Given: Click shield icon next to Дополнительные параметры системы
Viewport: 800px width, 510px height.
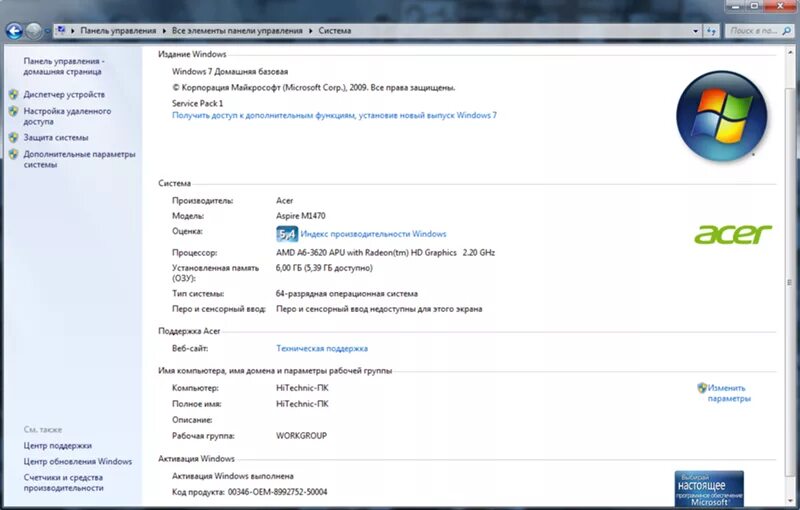Looking at the screenshot, I should [14, 154].
